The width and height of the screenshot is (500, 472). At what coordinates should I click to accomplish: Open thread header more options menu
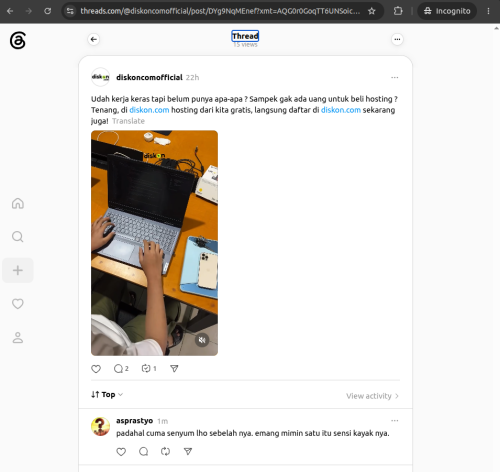tap(397, 39)
